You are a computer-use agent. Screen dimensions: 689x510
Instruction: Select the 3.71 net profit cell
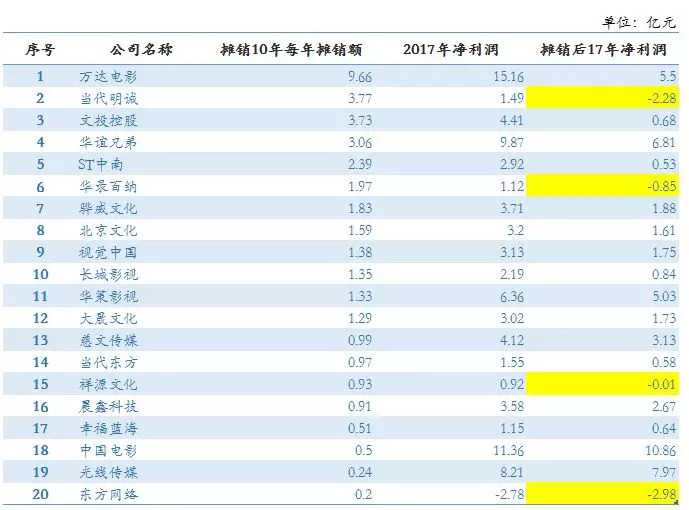(x=512, y=208)
